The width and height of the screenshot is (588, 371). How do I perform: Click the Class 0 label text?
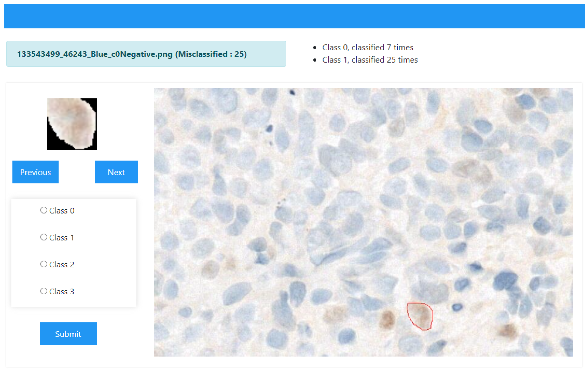pos(62,211)
